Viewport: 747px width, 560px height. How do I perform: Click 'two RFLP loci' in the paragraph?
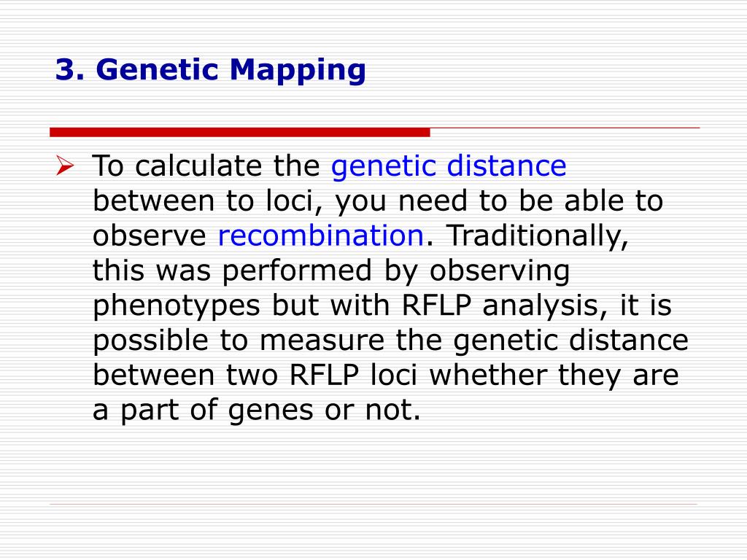[322, 376]
